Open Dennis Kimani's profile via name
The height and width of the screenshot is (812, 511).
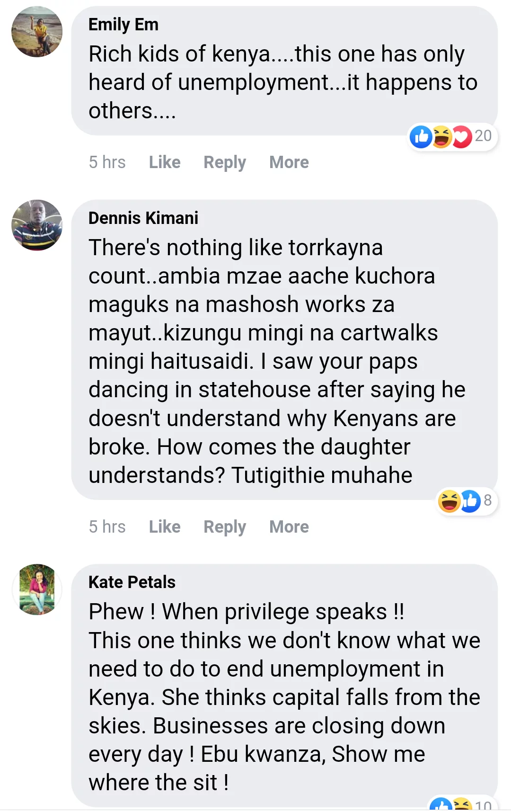coord(143,218)
